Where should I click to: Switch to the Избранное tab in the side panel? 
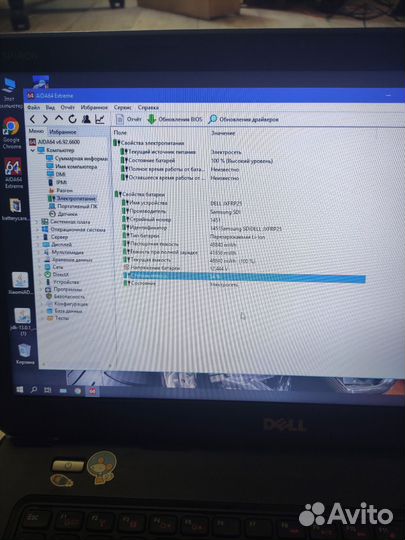(x=63, y=132)
